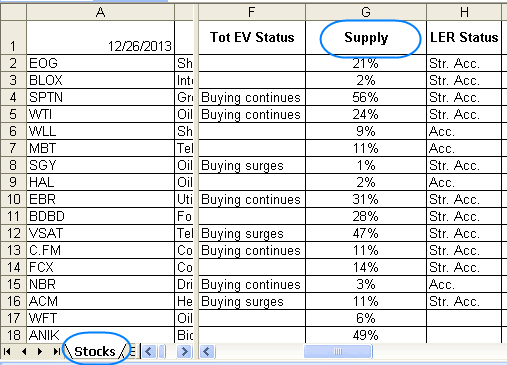This screenshot has height=365, width=507.
Task: Select the 12/26/2013 date cell
Action: point(100,37)
